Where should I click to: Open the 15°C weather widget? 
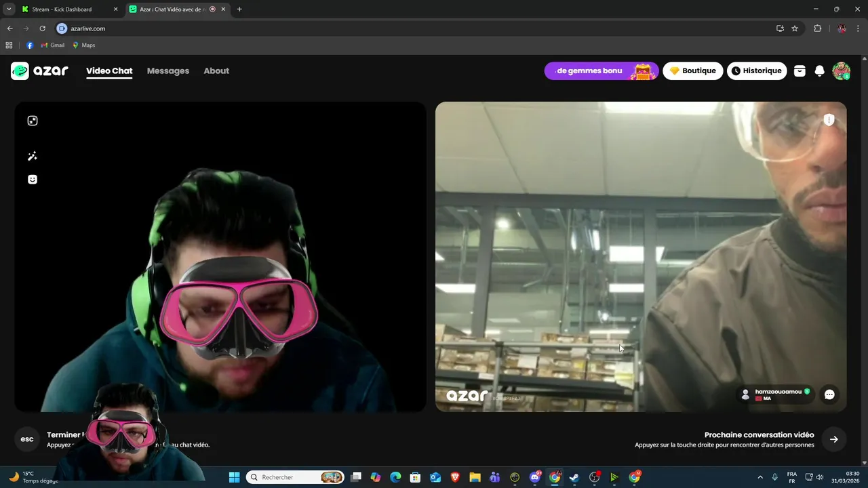34,477
